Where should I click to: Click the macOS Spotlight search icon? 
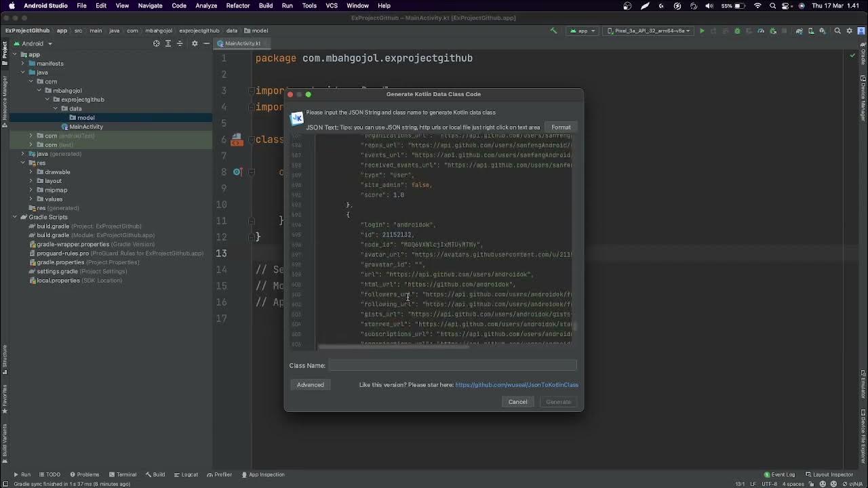coord(773,5)
